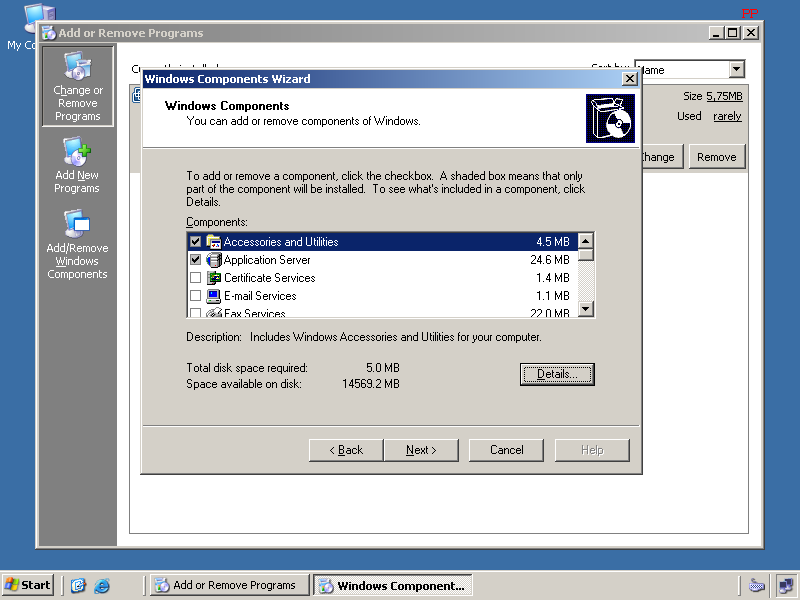Image resolution: width=800 pixels, height=600 pixels.
Task: Click the Certificate Services component icon
Action: (x=213, y=278)
